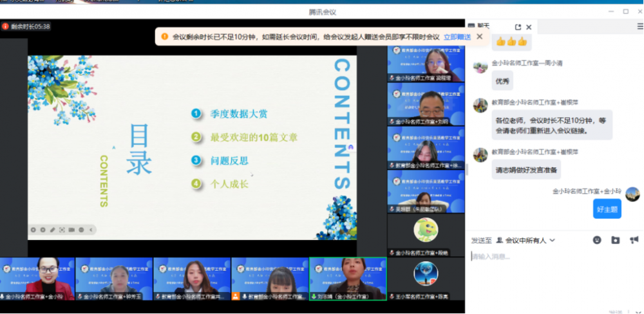Click 季度数据大赏 on the slide
Image resolution: width=644 pixels, height=314 pixels.
click(239, 114)
